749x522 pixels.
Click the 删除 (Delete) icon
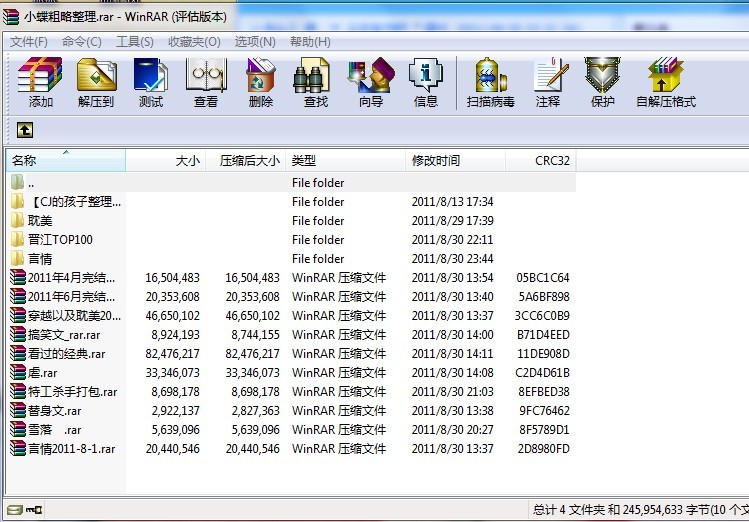pyautogui.click(x=261, y=81)
